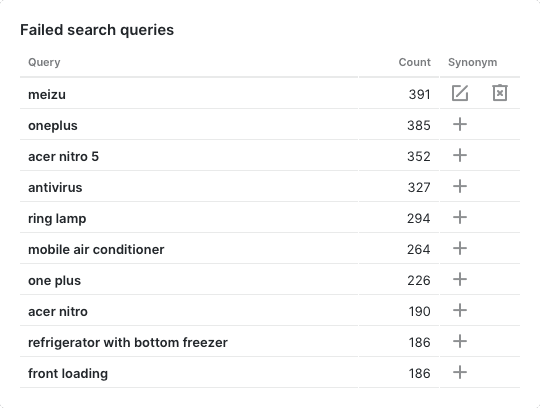Click the 391 count value
Screen dimensions: 540x408
coord(419,94)
